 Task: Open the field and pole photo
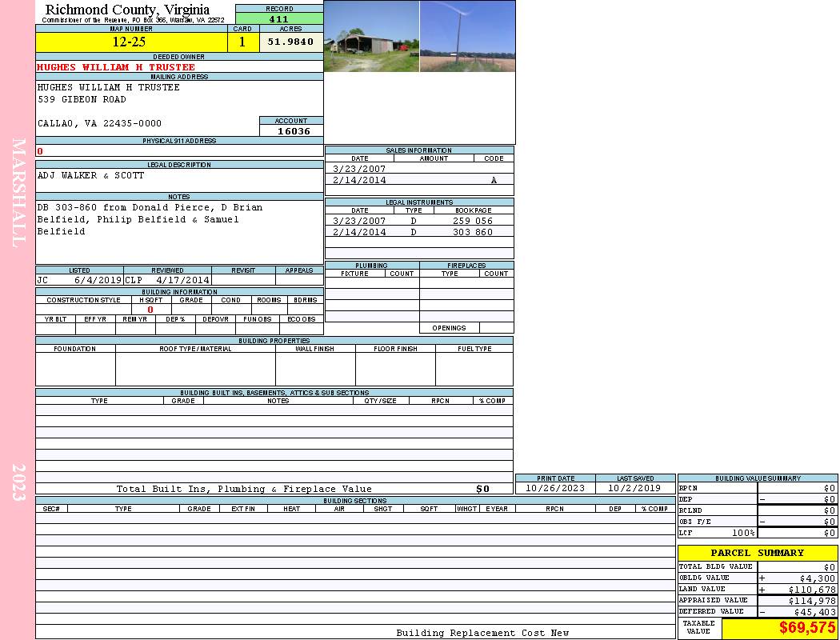(467, 37)
